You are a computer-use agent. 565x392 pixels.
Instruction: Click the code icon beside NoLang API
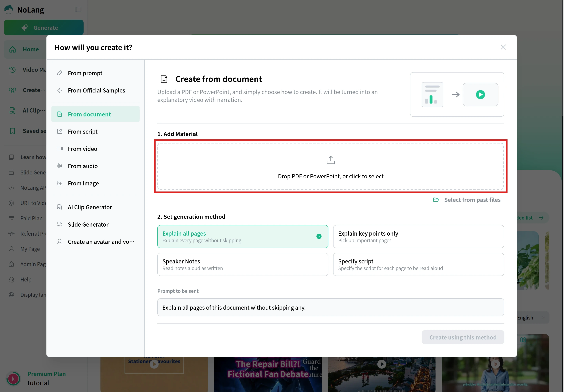pyautogui.click(x=11, y=188)
